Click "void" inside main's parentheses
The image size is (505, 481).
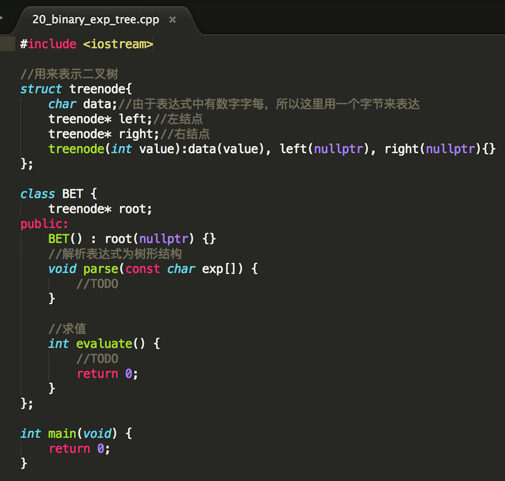tap(97, 434)
